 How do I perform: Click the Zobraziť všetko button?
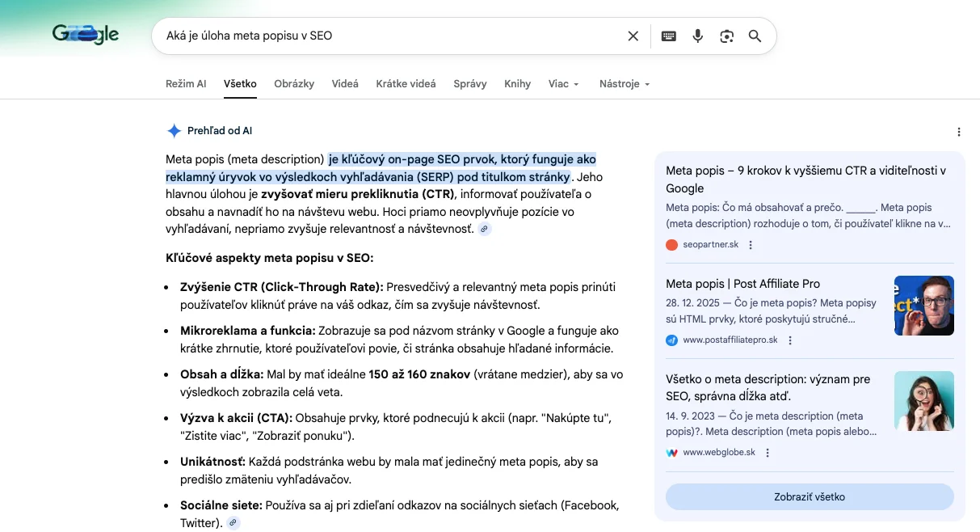[809, 496]
